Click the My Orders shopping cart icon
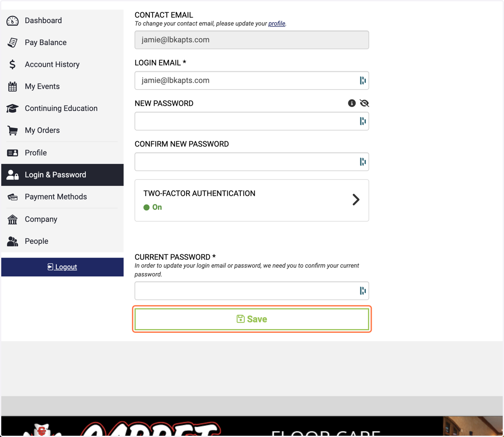Viewport: 504px width, 437px height. (13, 131)
